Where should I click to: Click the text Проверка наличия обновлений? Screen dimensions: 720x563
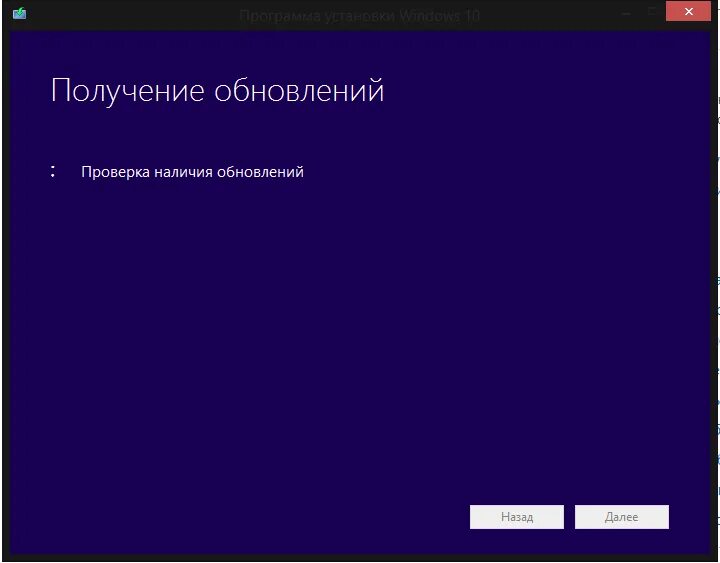tap(192, 172)
